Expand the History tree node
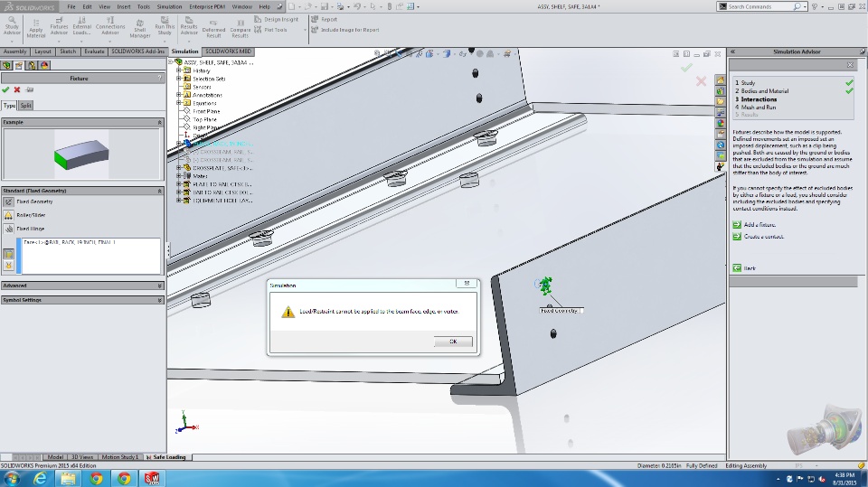 [179, 70]
